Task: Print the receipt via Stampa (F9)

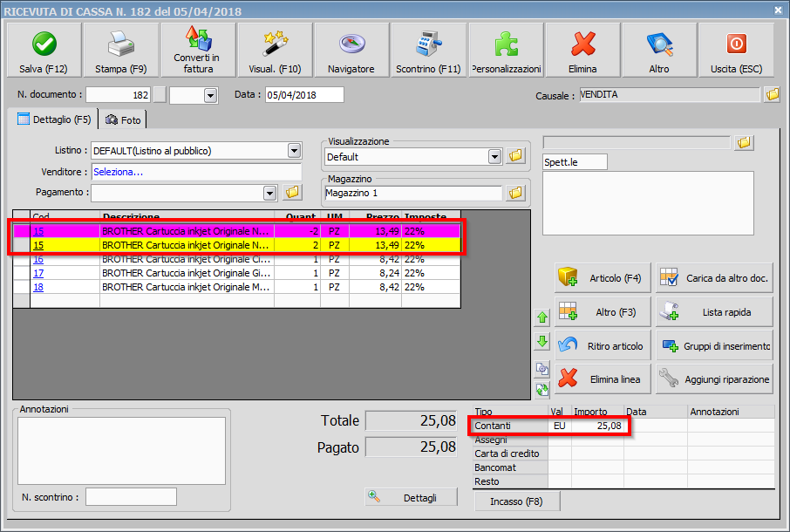Action: coord(121,51)
